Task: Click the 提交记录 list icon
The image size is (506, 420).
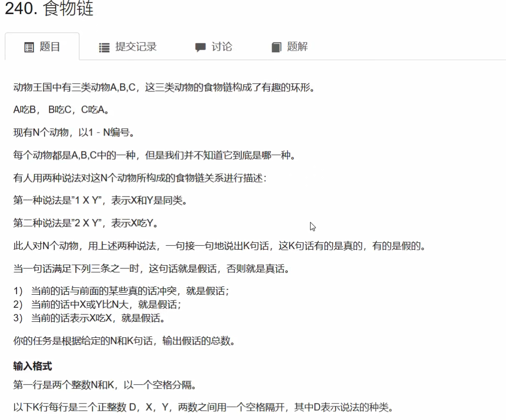Action: coord(104,47)
